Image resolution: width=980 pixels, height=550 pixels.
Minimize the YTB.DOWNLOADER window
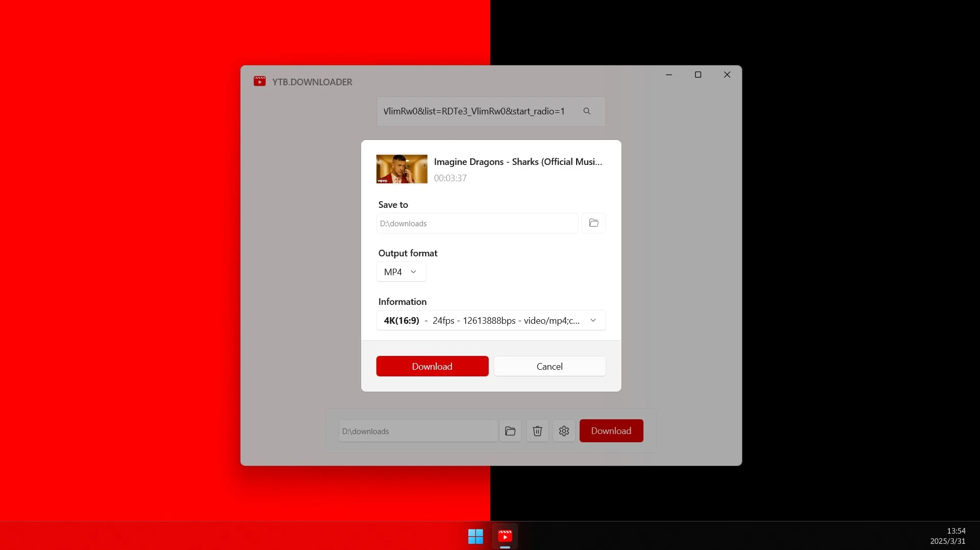point(668,75)
